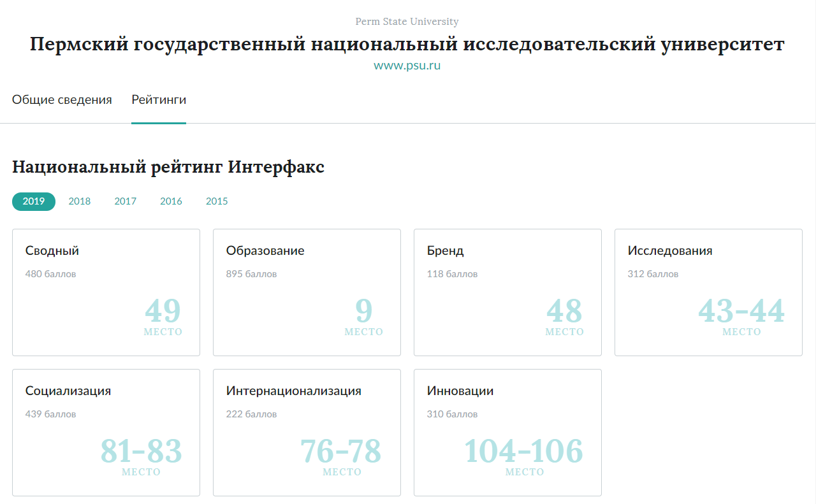Click the Национальный рейтинг Интерфакс heading
This screenshot has height=504, width=816.
pyautogui.click(x=168, y=168)
